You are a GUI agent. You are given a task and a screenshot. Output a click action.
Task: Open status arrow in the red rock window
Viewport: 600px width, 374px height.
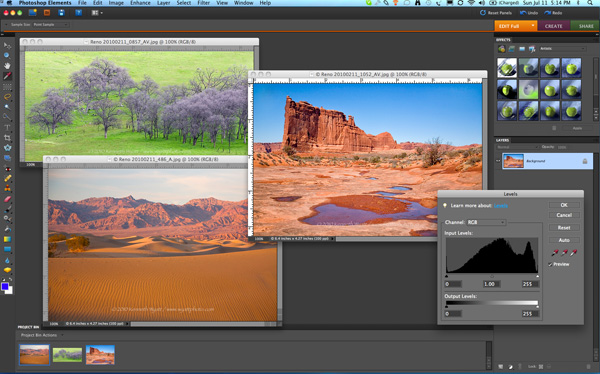click(332, 238)
